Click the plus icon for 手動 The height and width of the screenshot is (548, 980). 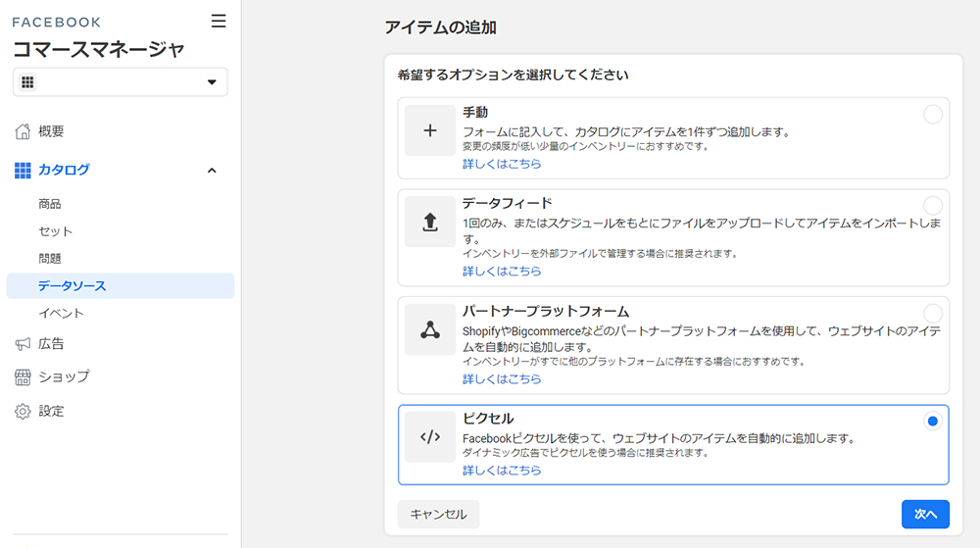pyautogui.click(x=430, y=130)
